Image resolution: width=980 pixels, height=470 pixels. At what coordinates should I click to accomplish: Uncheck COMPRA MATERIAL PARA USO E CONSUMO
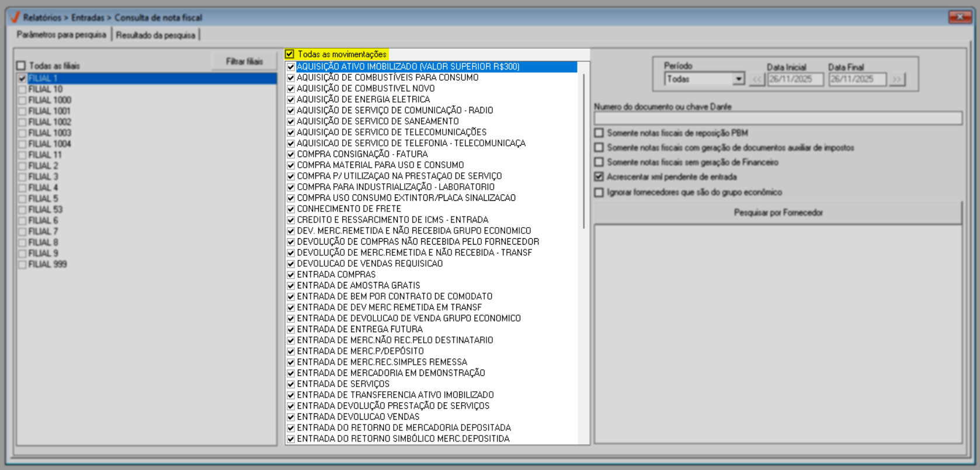point(291,165)
